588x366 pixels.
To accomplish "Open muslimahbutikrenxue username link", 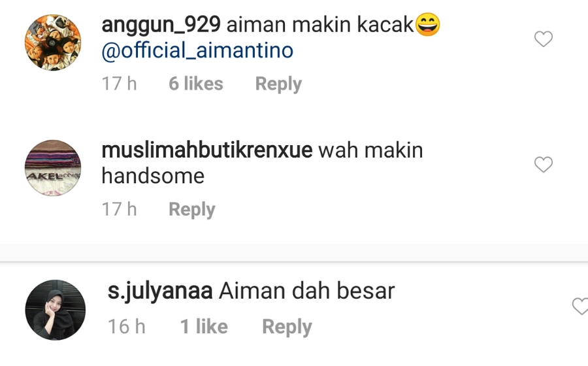I will (206, 150).
